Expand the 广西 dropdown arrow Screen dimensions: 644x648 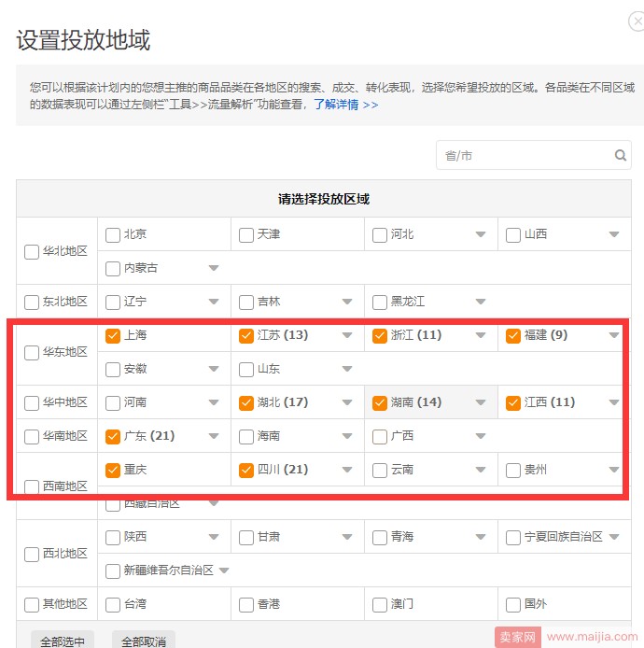[x=481, y=436]
